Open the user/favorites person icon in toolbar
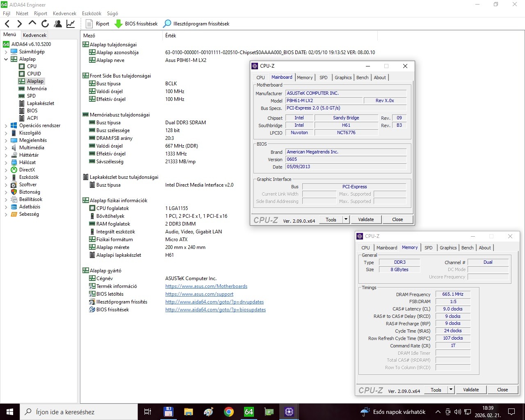The height and width of the screenshot is (420, 525). click(58, 24)
